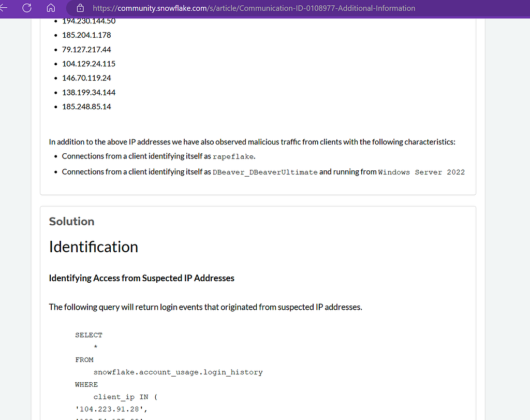This screenshot has width=530, height=420.
Task: Click the Solution section heading
Action: coord(71,221)
